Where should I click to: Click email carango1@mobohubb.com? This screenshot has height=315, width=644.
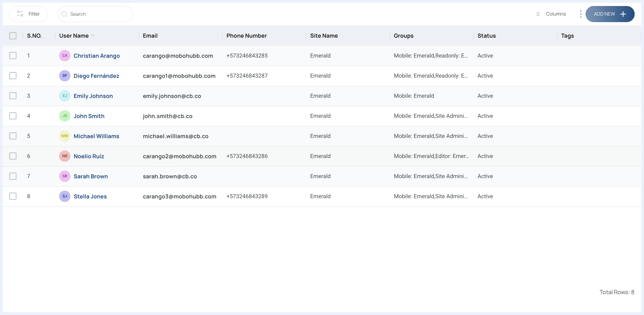pos(179,76)
